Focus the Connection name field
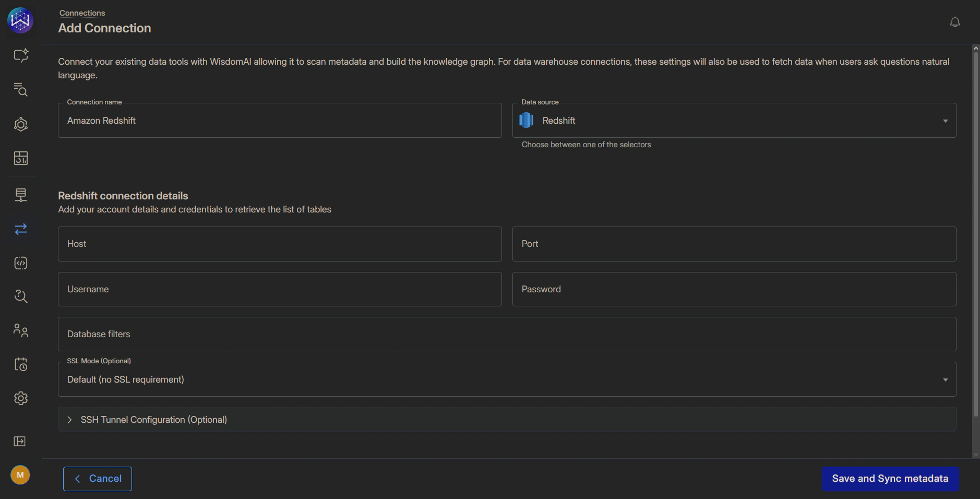 280,121
